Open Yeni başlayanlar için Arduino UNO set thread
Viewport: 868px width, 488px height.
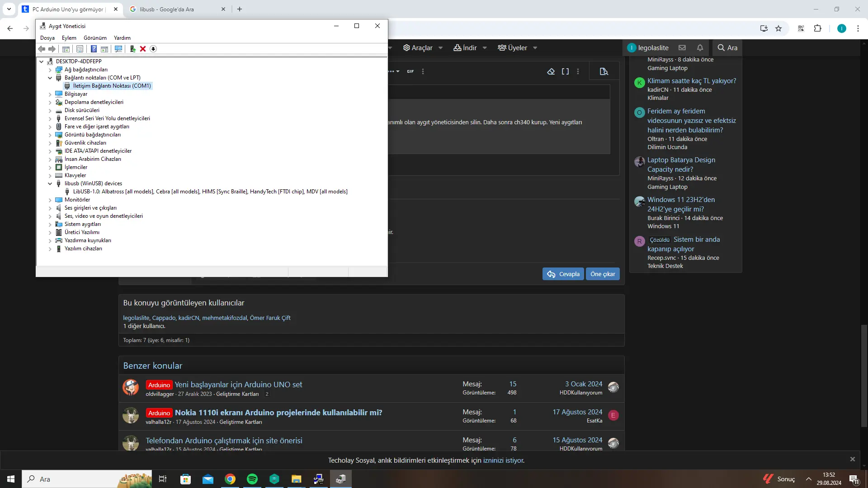238,385
